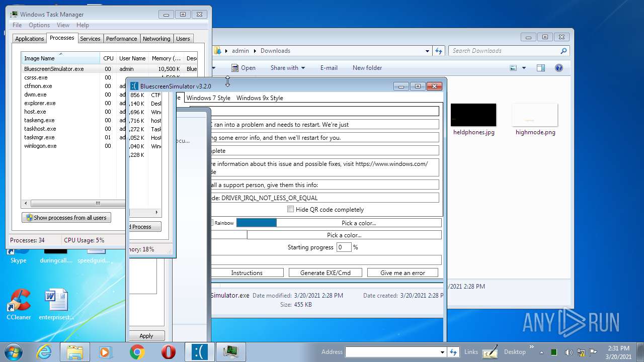Sort processes by the Image Name column

click(x=60, y=58)
